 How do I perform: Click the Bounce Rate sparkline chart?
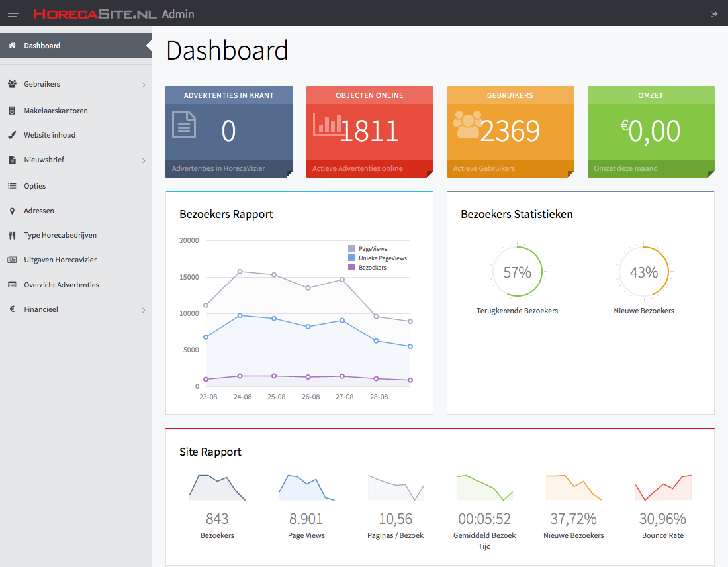662,488
